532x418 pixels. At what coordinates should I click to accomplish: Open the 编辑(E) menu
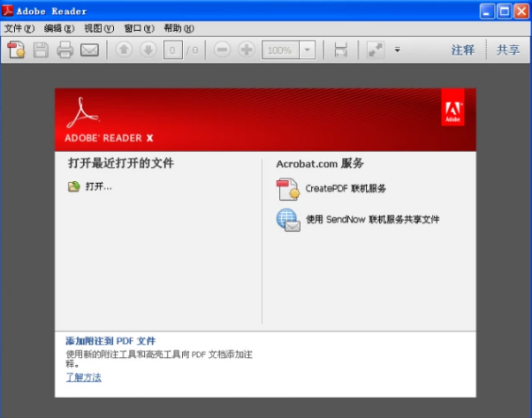[x=59, y=28]
